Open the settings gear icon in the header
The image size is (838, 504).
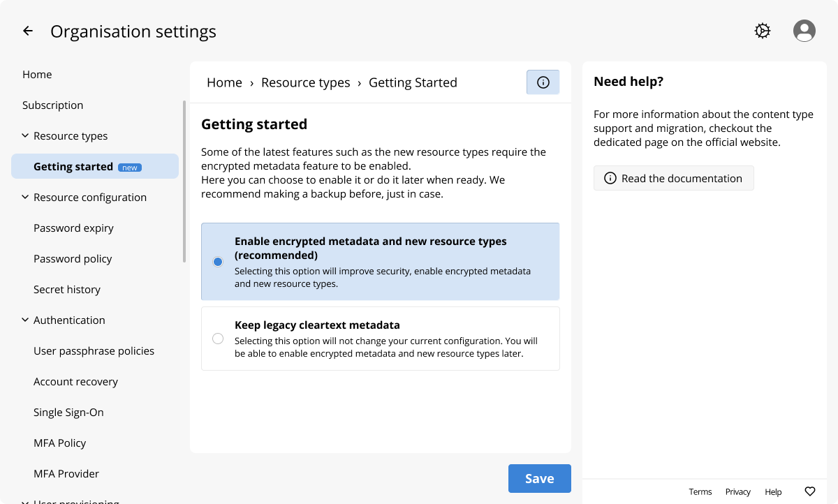(x=763, y=31)
